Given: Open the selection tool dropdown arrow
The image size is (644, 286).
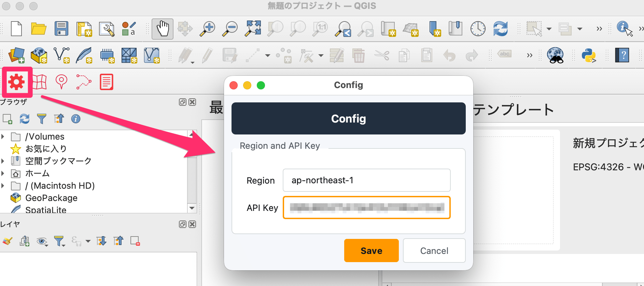Looking at the screenshot, I should coord(549,29).
